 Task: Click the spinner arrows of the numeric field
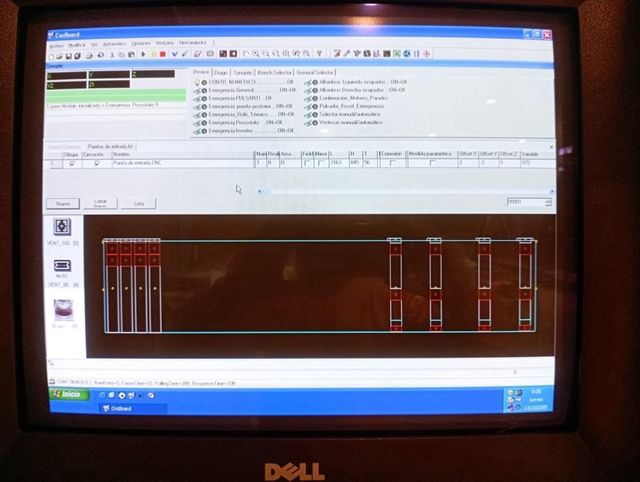pos(548,202)
